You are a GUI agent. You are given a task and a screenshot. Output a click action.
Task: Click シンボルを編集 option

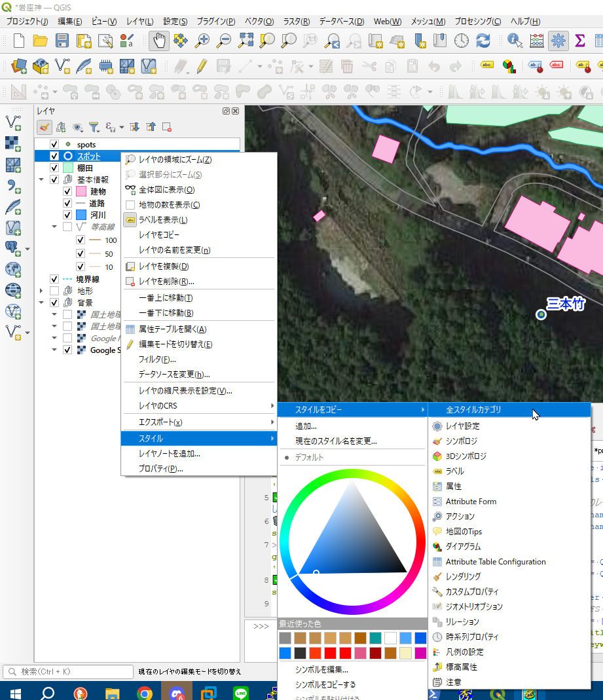click(x=352, y=670)
